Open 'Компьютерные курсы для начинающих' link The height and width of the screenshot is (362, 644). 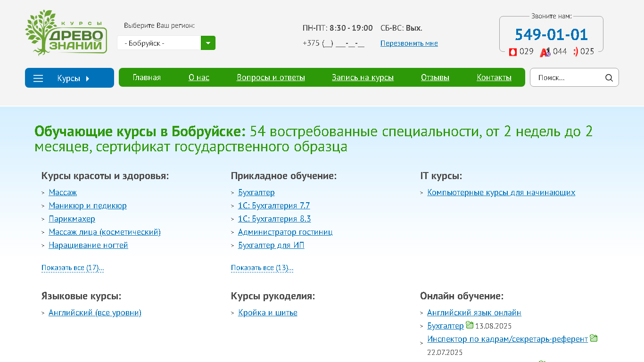501,192
